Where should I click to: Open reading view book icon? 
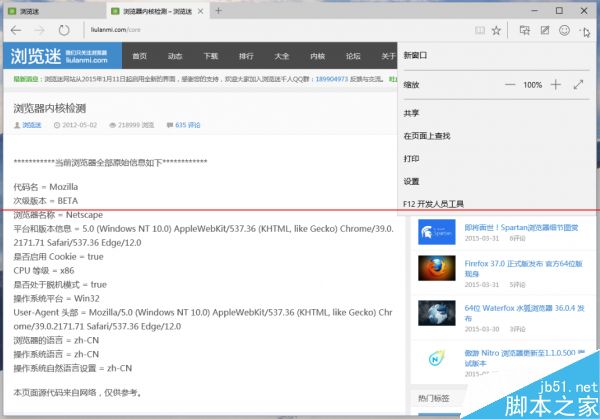click(480, 30)
